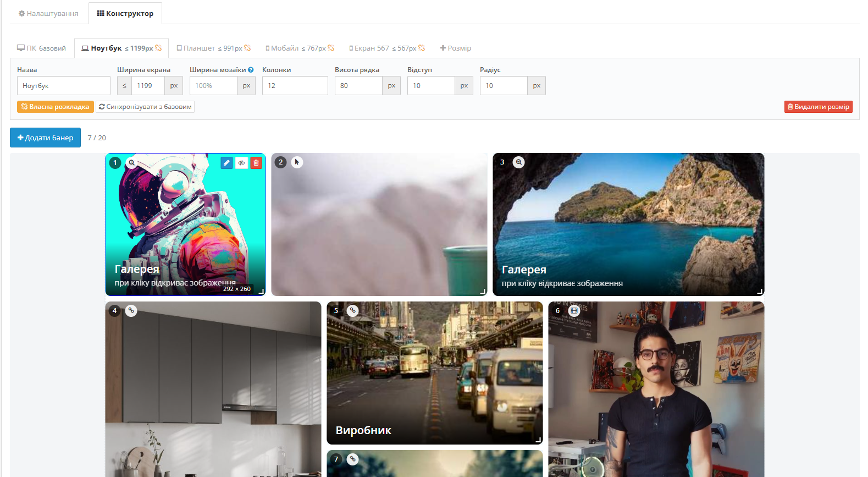Click number badge 7 on the bottom banner
This screenshot has width=868, height=477.
point(336,459)
